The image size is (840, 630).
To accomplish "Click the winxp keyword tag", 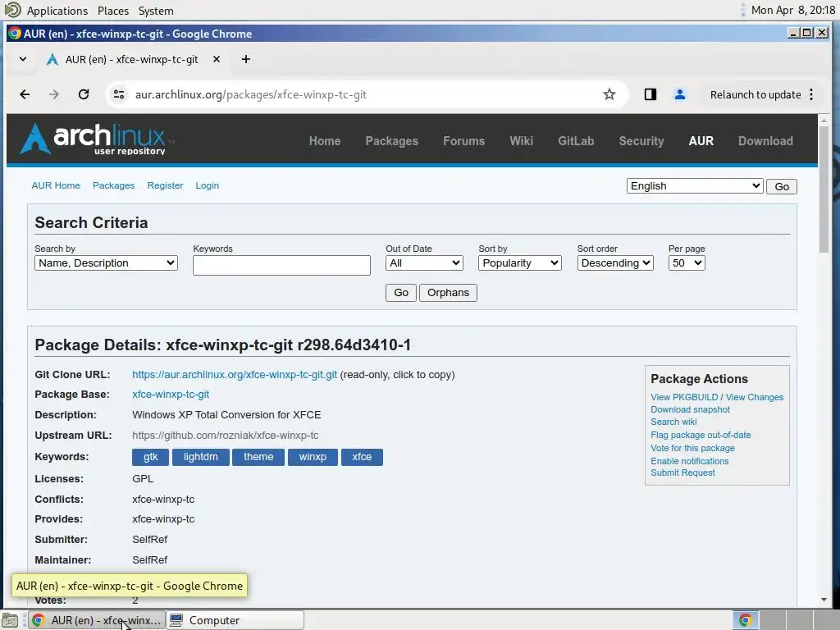I will click(x=313, y=458).
